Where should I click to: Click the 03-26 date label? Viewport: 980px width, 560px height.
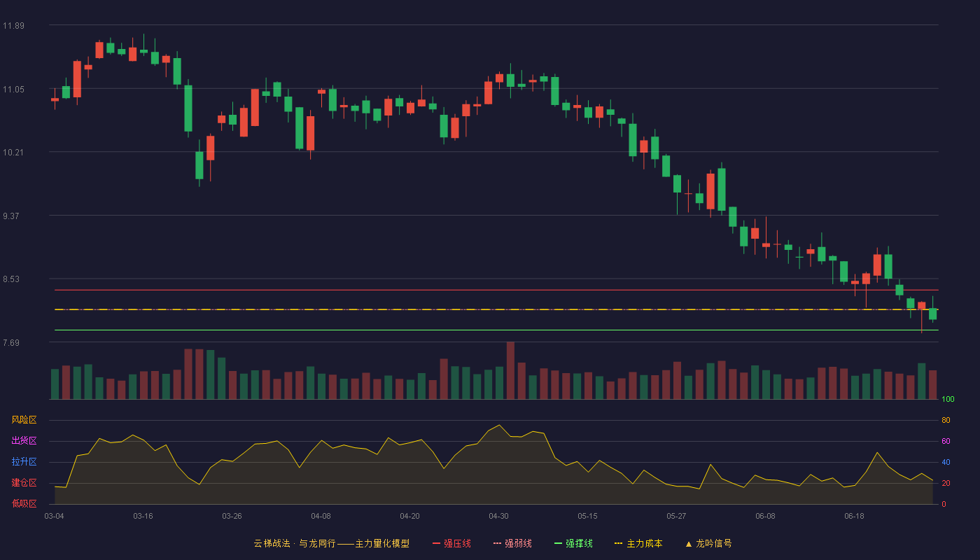point(232,516)
